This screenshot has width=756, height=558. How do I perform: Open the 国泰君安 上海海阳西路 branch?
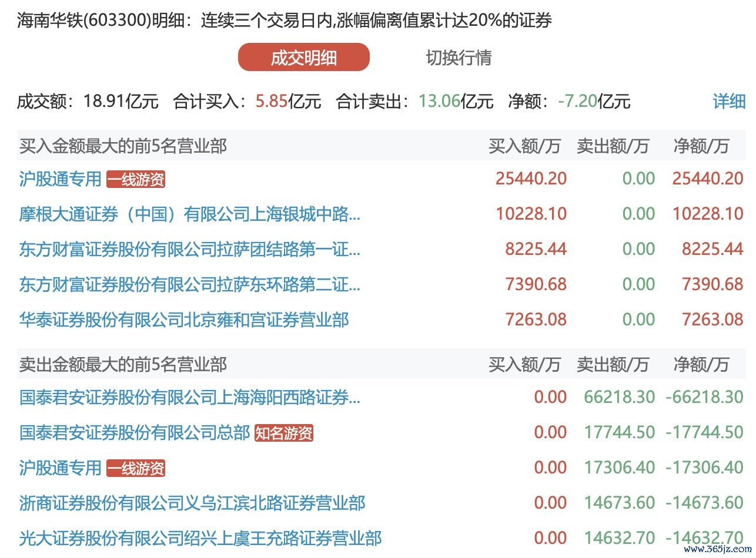(x=190, y=397)
